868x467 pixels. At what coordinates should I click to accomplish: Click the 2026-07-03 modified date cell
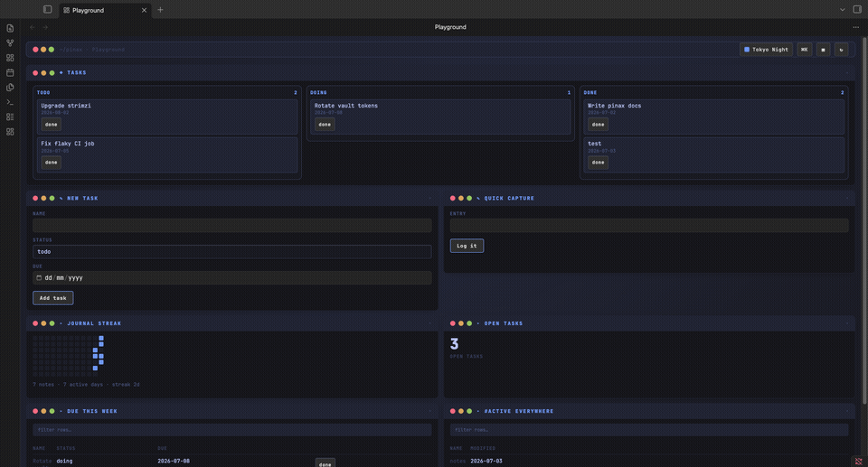486,462
